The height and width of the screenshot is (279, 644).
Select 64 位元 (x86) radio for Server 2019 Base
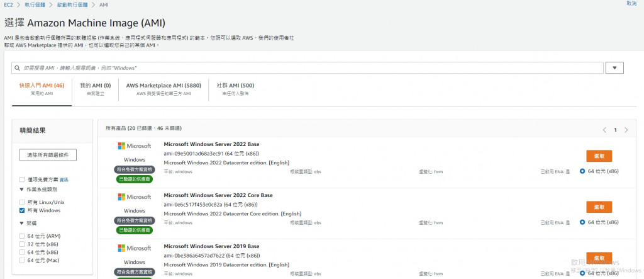point(582,273)
